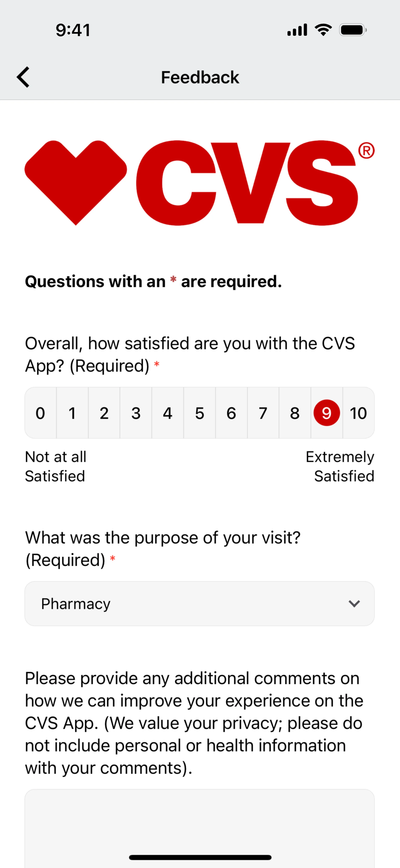
Task: Open the purpose of visit dropdown
Action: click(200, 604)
